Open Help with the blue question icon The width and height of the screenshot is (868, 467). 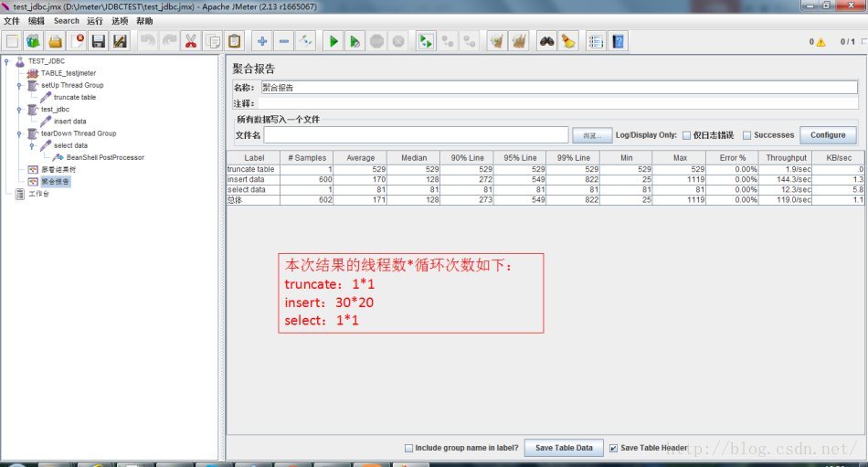click(x=618, y=41)
